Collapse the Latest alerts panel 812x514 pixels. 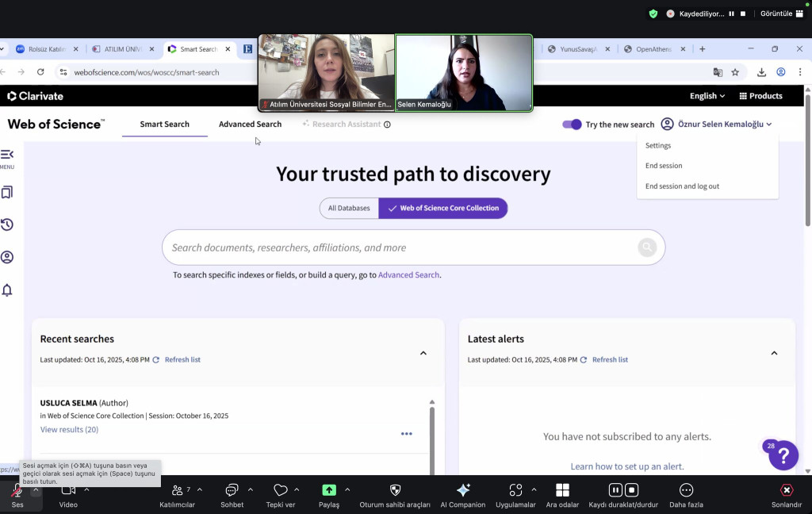(x=774, y=353)
